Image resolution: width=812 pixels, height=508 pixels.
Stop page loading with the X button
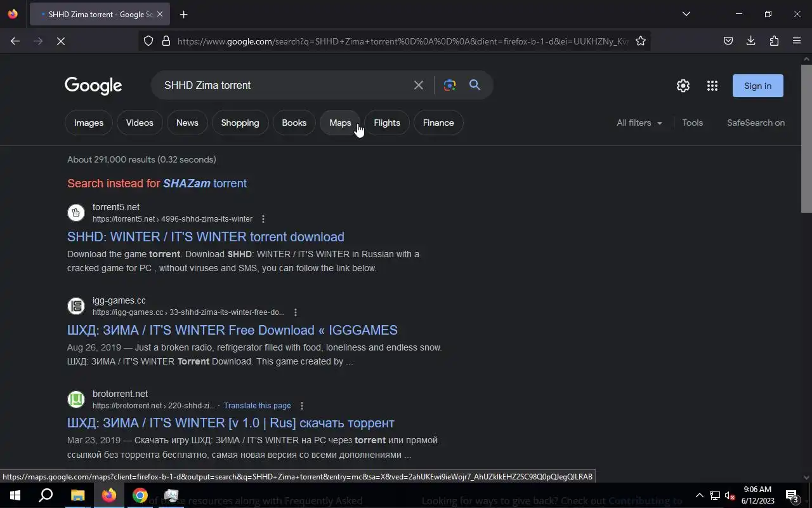coord(61,41)
